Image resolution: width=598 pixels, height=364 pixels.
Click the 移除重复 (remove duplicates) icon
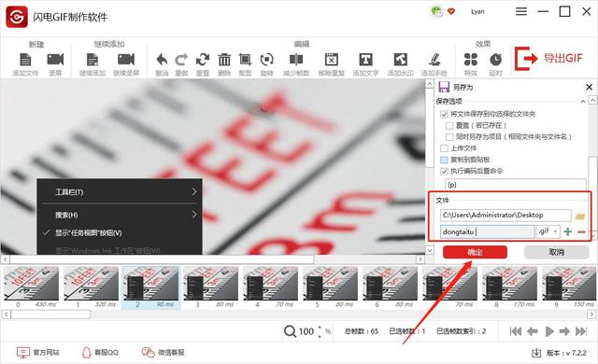[x=332, y=60]
